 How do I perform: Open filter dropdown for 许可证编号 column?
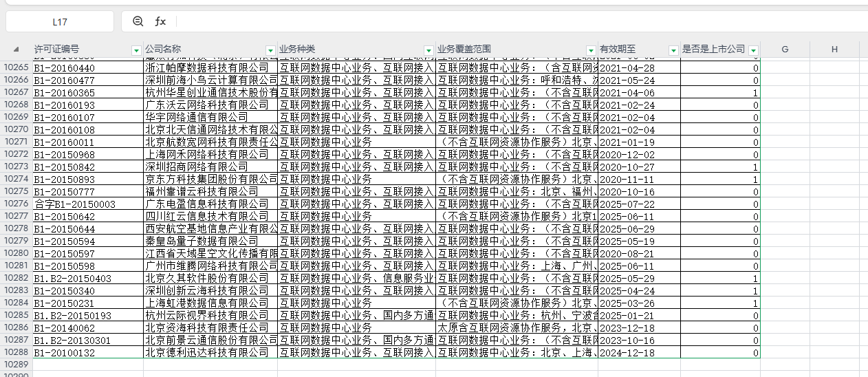point(136,50)
